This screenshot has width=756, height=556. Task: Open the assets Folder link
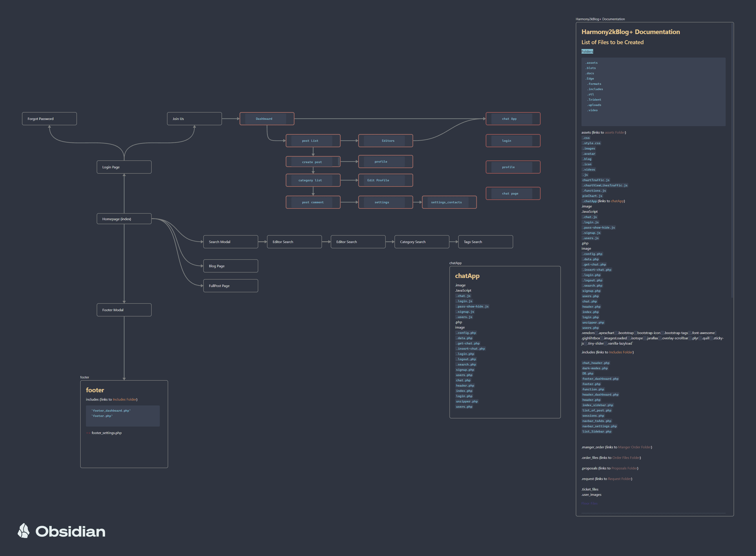point(615,133)
